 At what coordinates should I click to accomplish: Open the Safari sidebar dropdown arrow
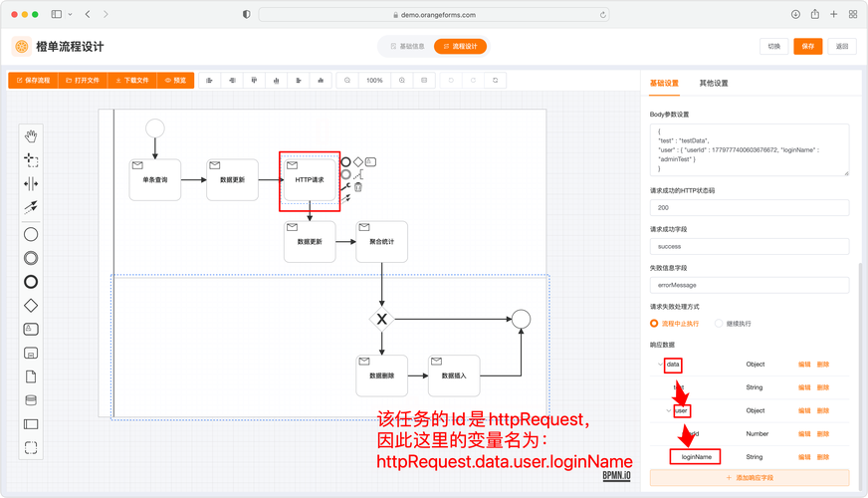[71, 14]
